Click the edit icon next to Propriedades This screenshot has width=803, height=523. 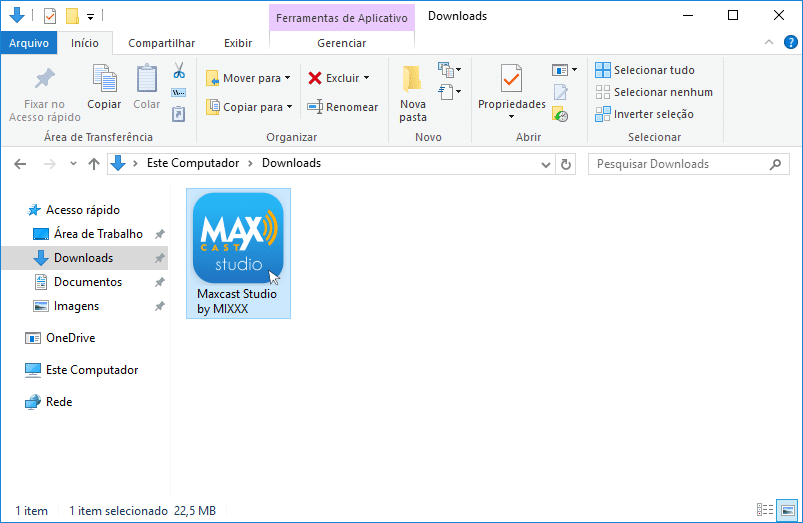click(x=560, y=92)
